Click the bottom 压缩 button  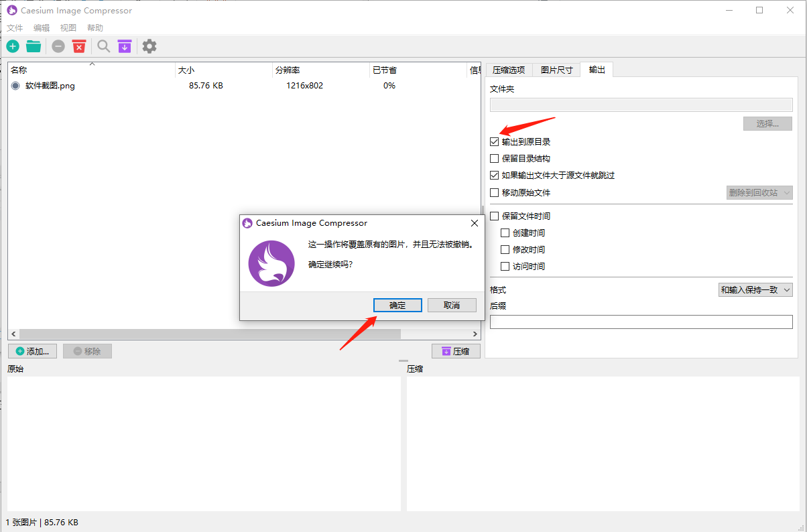tap(456, 350)
